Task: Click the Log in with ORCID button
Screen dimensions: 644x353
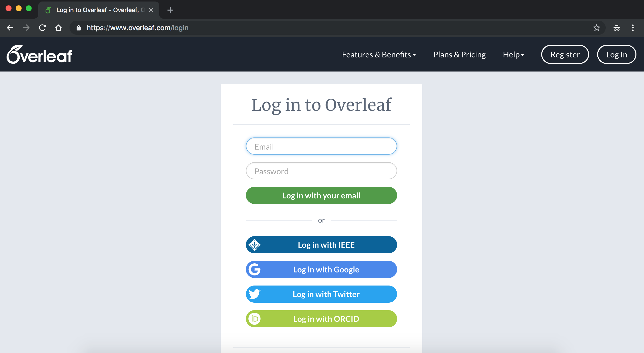Action: (321, 319)
